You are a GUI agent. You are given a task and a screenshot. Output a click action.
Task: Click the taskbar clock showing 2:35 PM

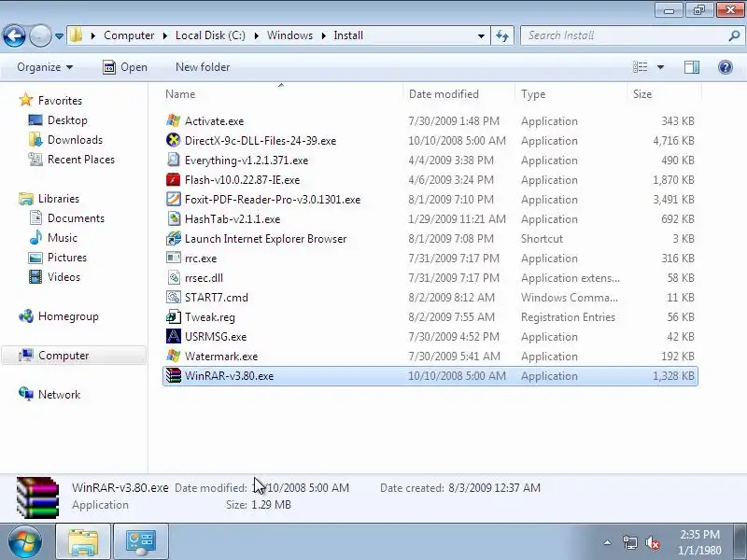pyautogui.click(x=699, y=542)
